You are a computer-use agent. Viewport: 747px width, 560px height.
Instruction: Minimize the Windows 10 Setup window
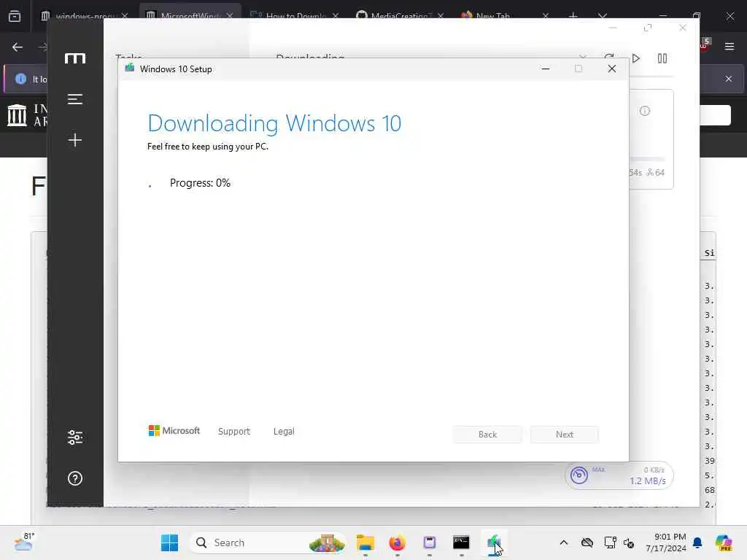click(x=546, y=69)
